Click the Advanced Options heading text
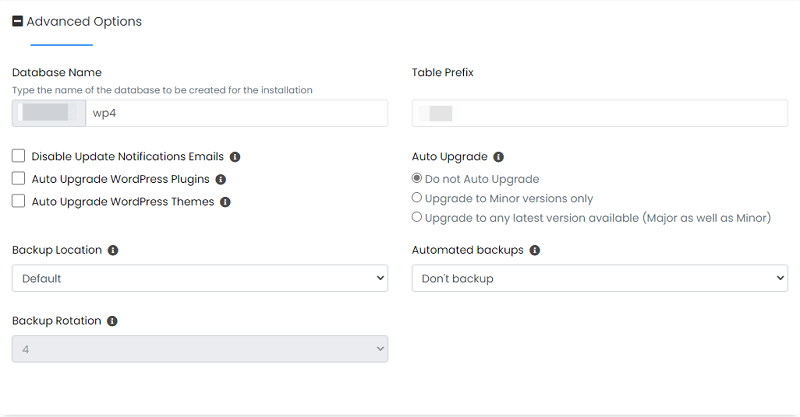This screenshot has height=417, width=800. 84,21
